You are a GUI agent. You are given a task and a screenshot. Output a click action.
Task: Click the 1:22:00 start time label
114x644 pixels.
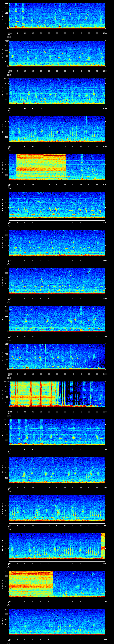(9, 336)
